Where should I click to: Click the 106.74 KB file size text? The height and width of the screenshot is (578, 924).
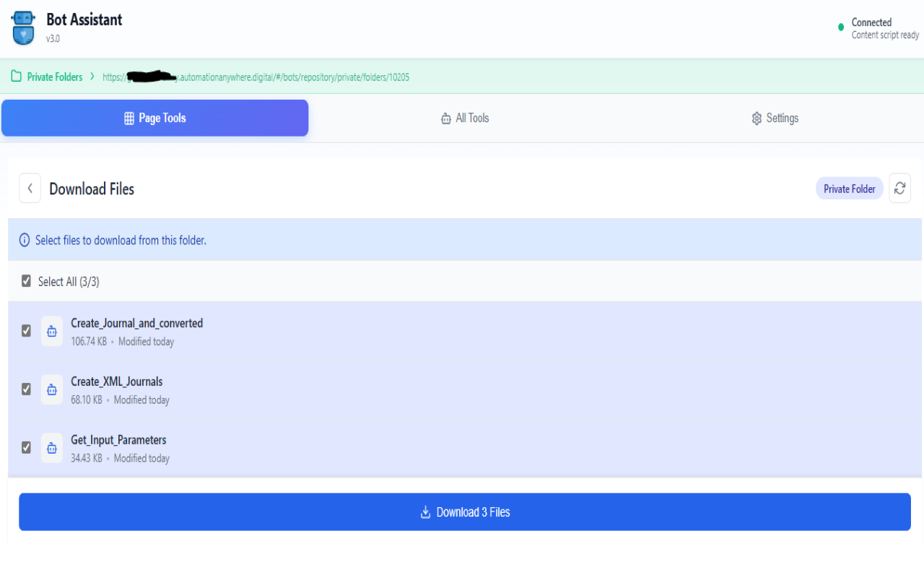[89, 342]
